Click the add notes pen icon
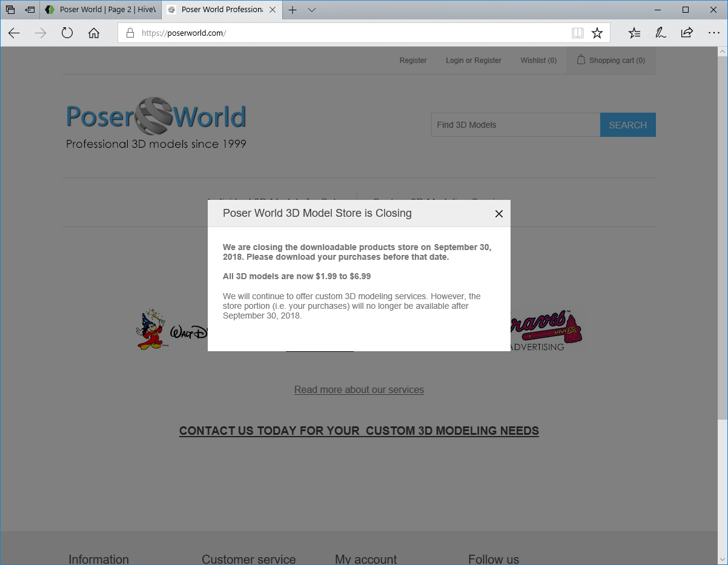Screen dimensions: 728x565 click(x=661, y=33)
